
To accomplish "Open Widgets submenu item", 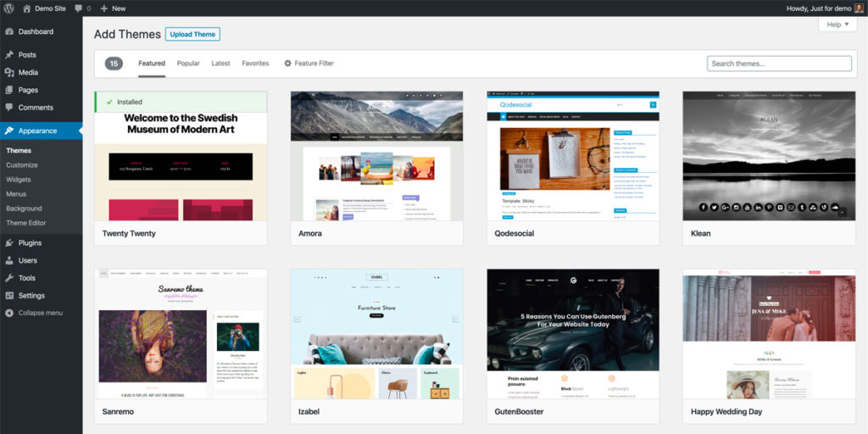I will point(19,180).
